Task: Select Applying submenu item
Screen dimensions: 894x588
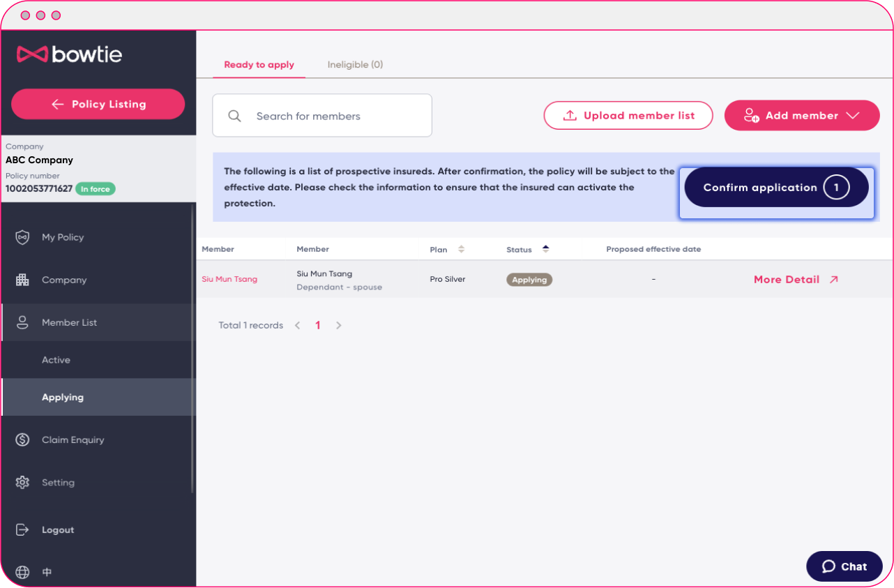Action: click(98, 397)
